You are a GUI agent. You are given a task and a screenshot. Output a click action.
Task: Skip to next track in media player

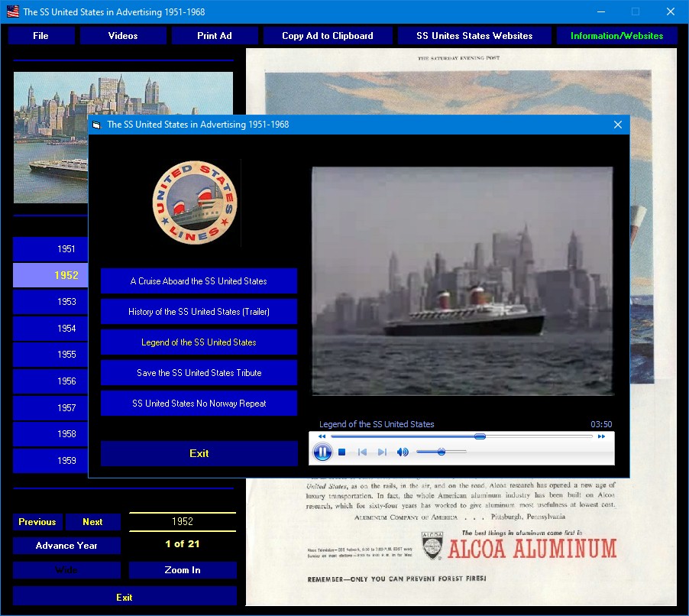click(x=382, y=452)
